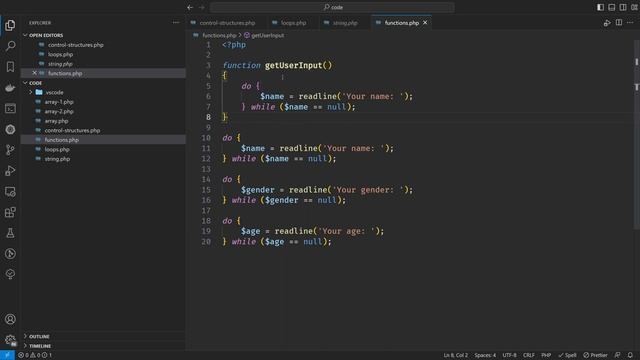Open the terminal panel icon in activity bar
This screenshot has width=640, height=360.
coord(10,108)
